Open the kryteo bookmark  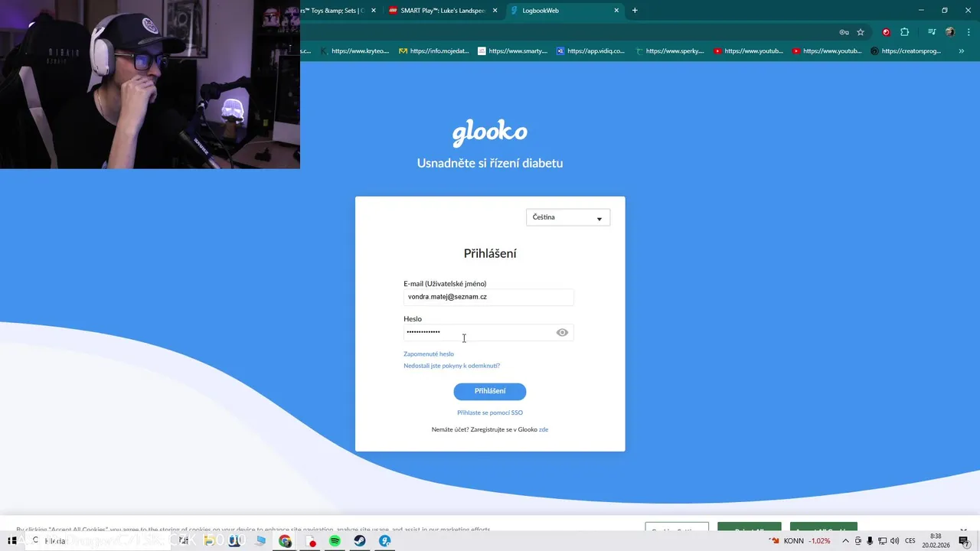coord(354,51)
